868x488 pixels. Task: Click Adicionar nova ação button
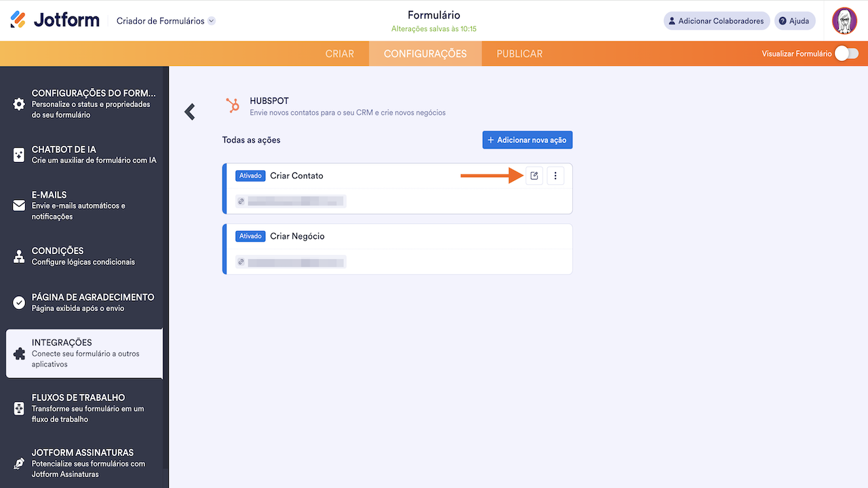(528, 140)
